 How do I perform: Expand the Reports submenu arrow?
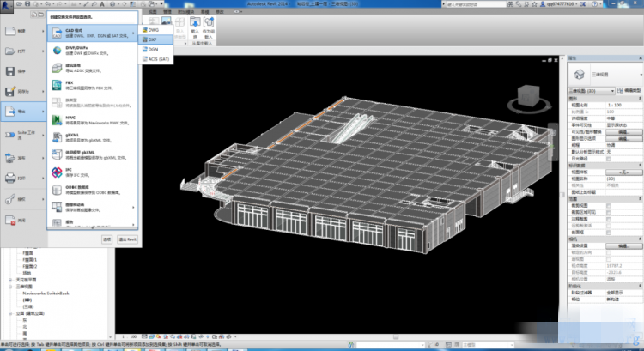133,224
